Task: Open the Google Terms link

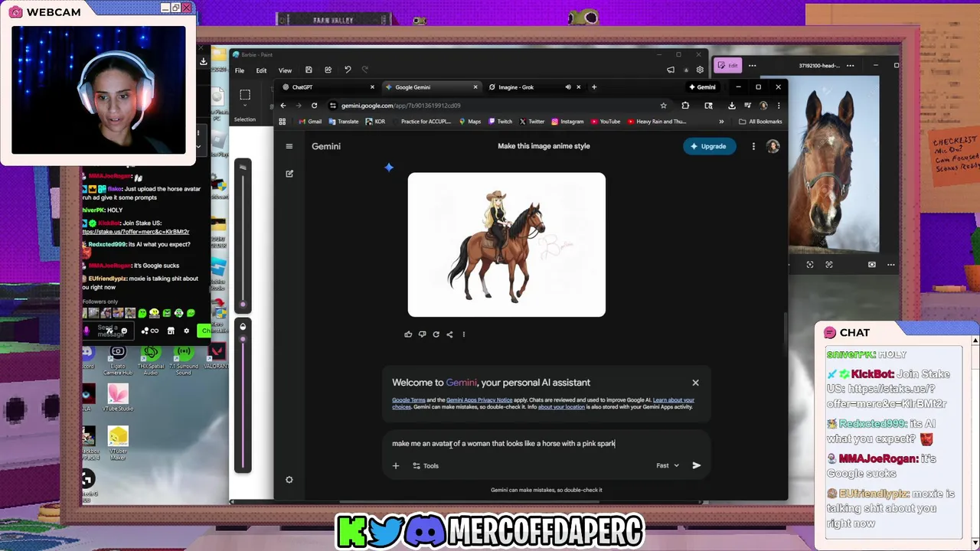Action: [x=408, y=400]
